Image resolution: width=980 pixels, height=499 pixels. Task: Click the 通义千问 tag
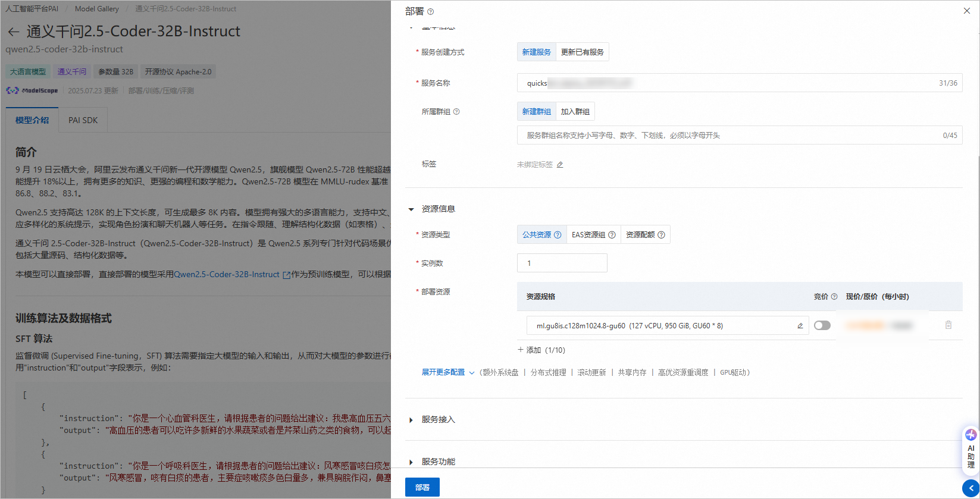tap(72, 72)
